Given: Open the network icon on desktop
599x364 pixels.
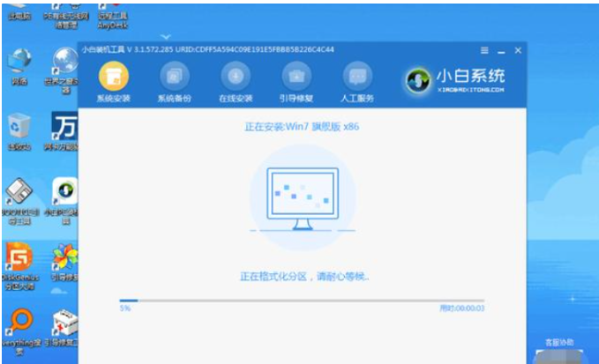Looking at the screenshot, I should [19, 66].
